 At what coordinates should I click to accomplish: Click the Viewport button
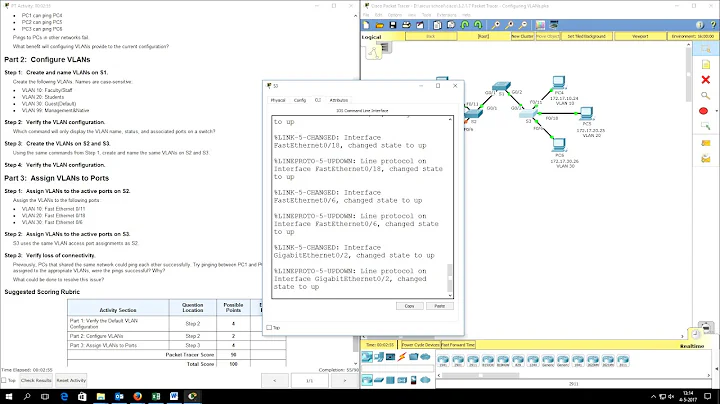[x=640, y=36]
